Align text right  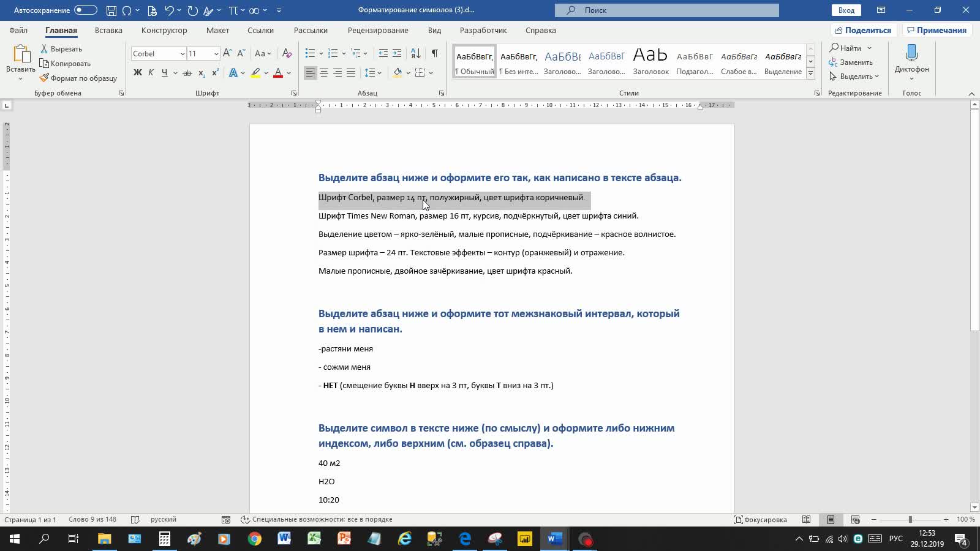[337, 73]
